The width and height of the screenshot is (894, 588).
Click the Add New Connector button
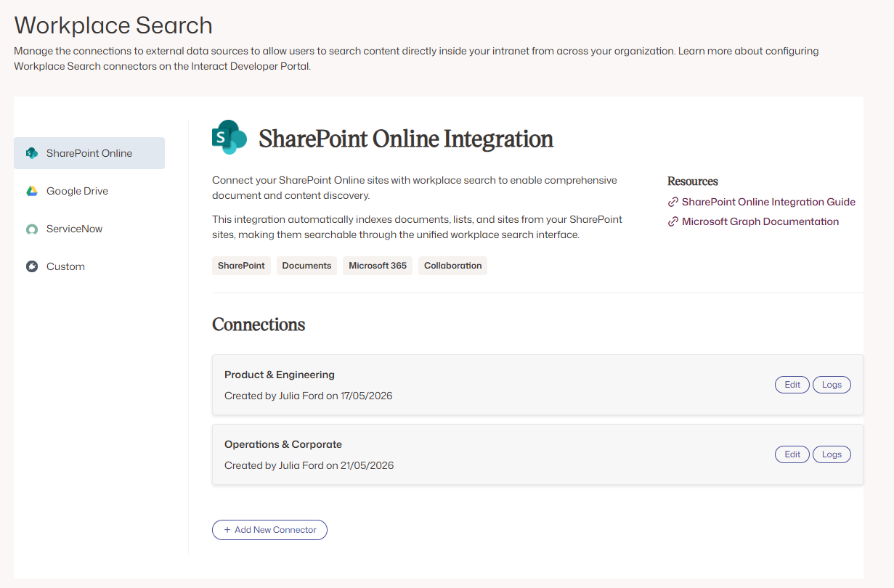pos(269,530)
